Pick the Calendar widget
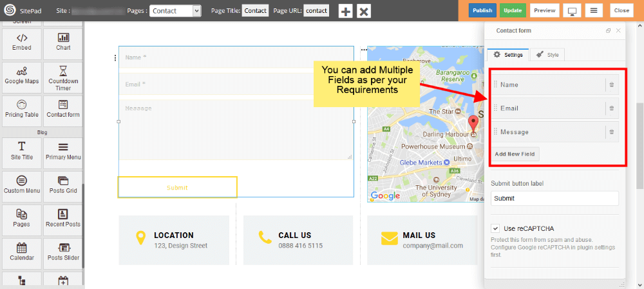644x289 pixels. click(x=21, y=254)
